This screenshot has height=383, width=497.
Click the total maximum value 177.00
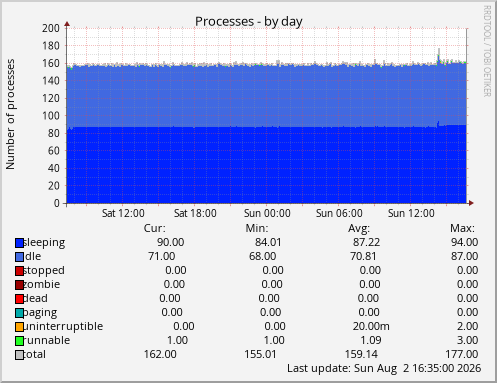pyautogui.click(x=462, y=354)
